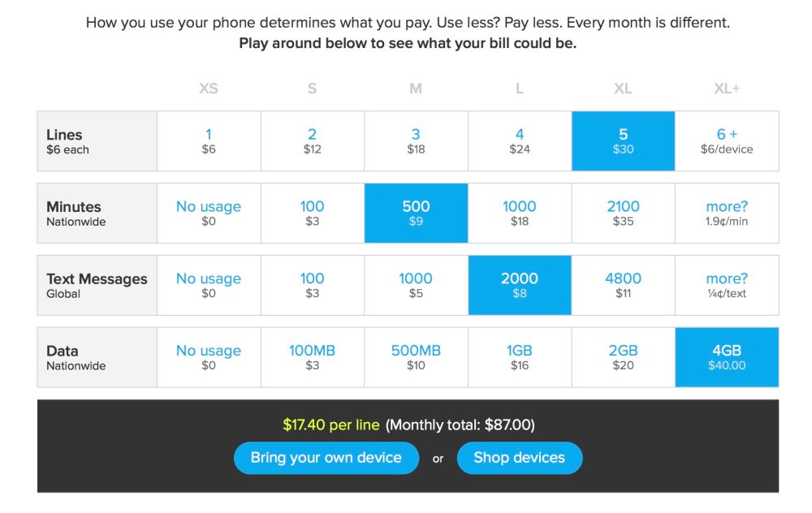Open Shop devices

click(520, 458)
